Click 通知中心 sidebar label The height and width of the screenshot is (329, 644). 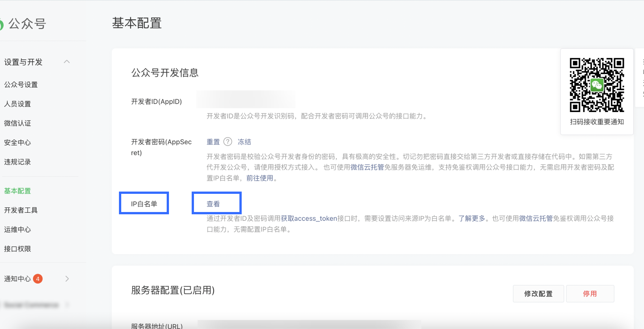tap(17, 279)
